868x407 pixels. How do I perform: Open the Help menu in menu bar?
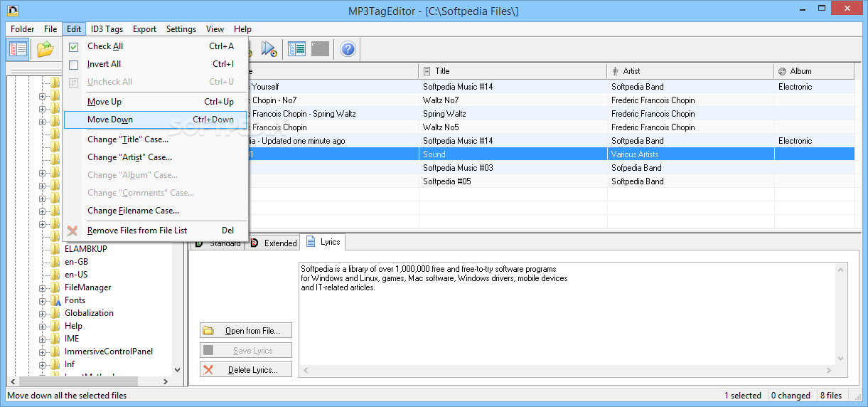242,29
